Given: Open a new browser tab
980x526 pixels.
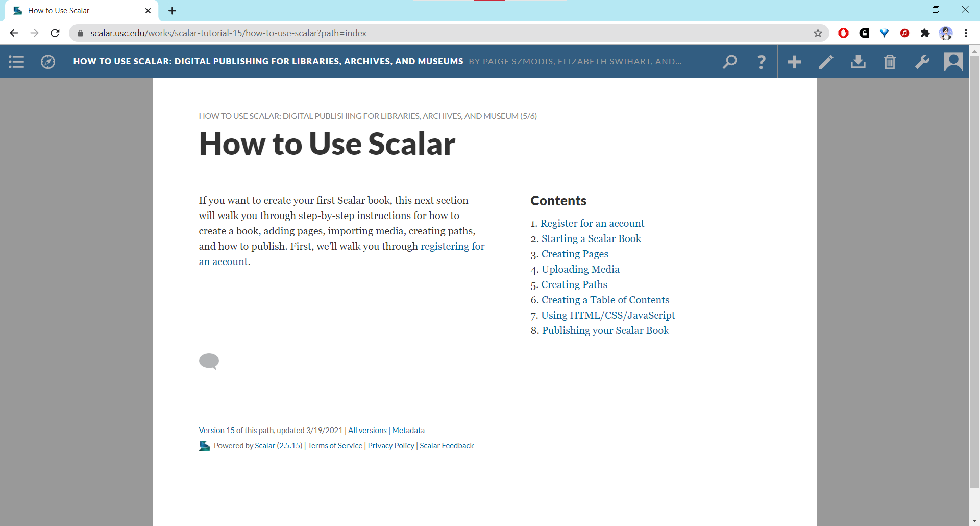Looking at the screenshot, I should (173, 11).
